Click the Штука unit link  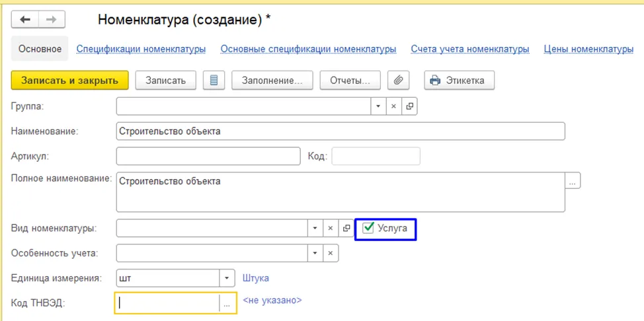pos(256,278)
